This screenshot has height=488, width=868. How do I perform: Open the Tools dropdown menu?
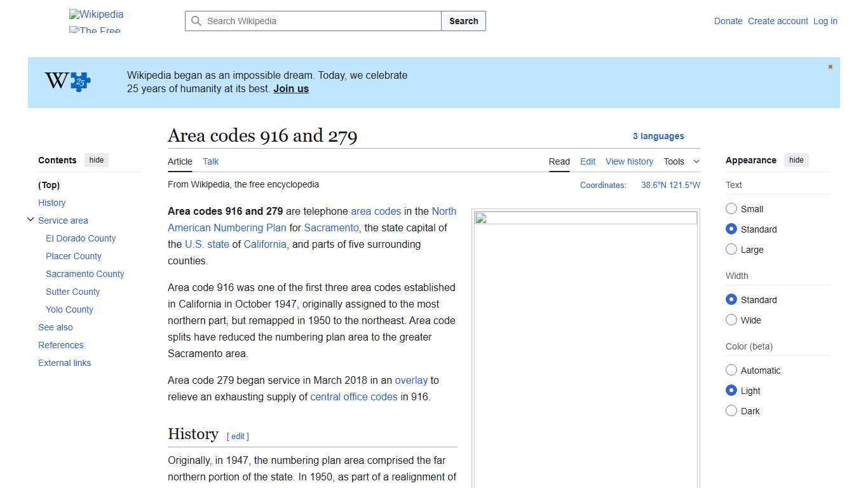(x=681, y=161)
